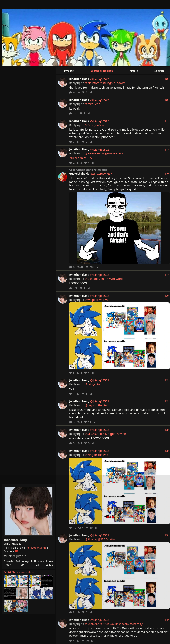
Task: View the Following count of 69
Action: pyautogui.click(x=22, y=563)
